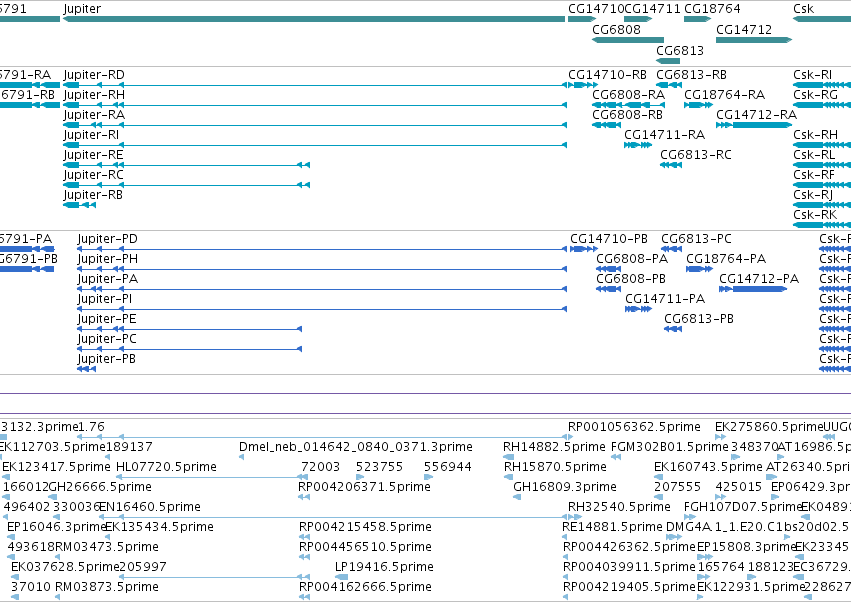Click the CG14711 gene label
851x602 pixels.
(652, 9)
